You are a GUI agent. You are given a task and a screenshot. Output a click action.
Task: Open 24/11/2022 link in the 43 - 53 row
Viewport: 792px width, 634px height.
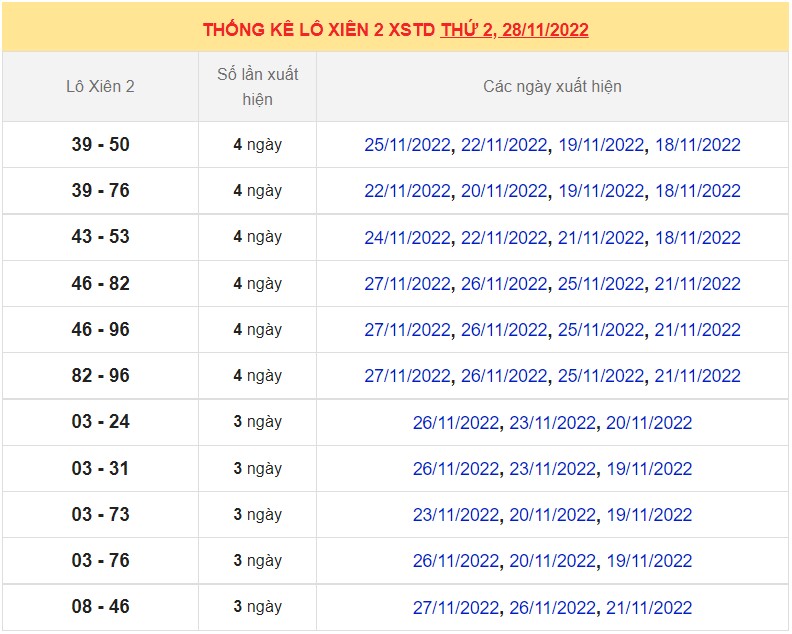coord(407,238)
